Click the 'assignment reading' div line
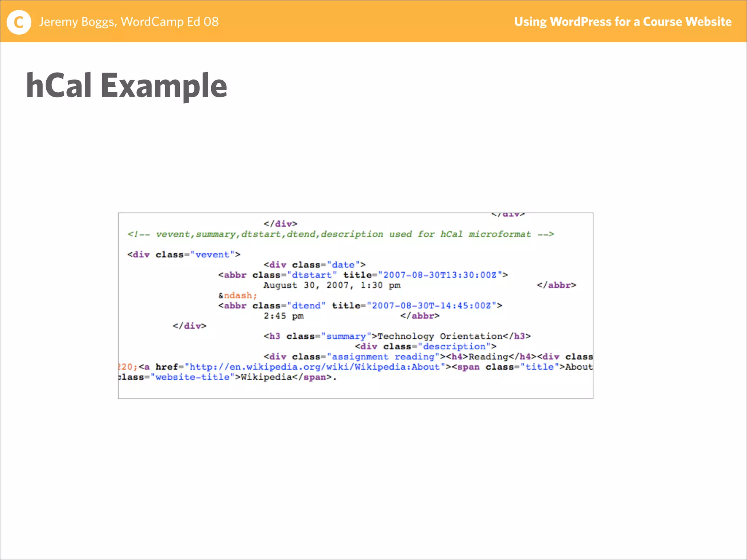 click(428, 357)
